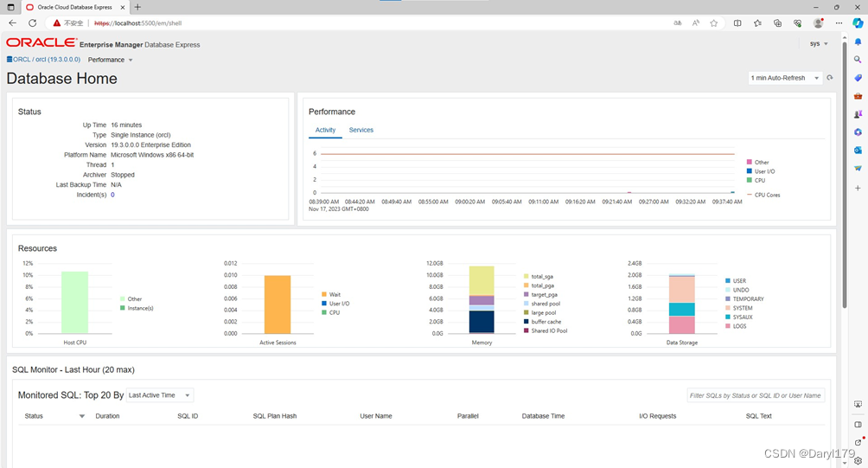The height and width of the screenshot is (468, 868).
Task: Open browser essentials heart icon
Action: pos(798,23)
